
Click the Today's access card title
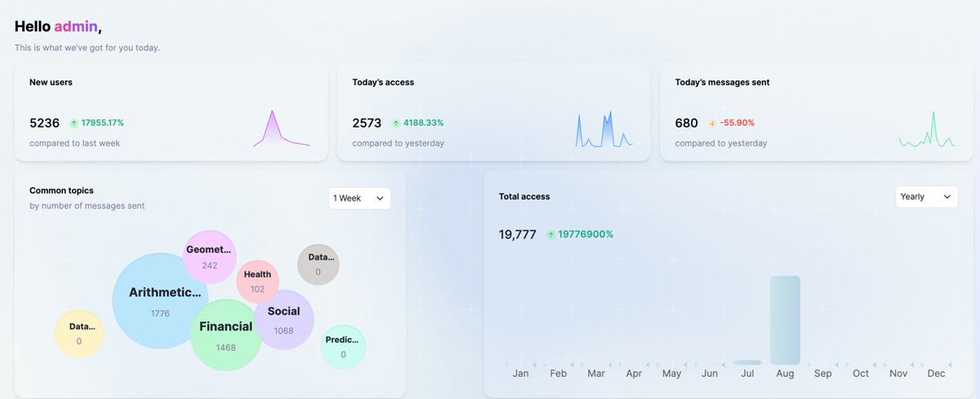(x=383, y=83)
